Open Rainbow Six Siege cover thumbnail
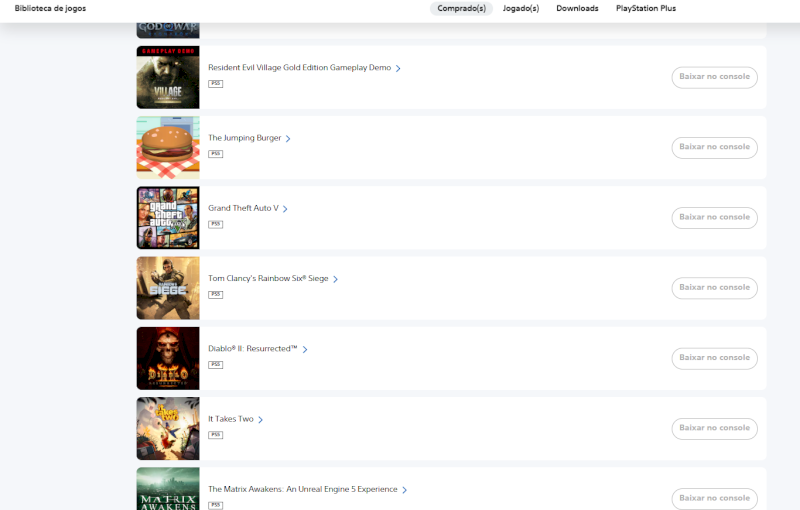This screenshot has height=510, width=800. tap(168, 288)
